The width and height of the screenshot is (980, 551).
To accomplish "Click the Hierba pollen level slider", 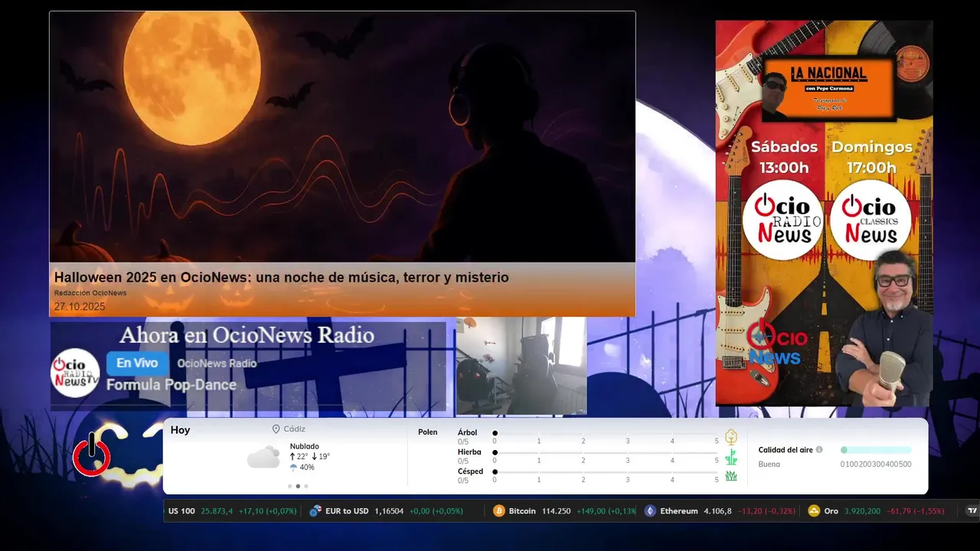I will [x=606, y=452].
